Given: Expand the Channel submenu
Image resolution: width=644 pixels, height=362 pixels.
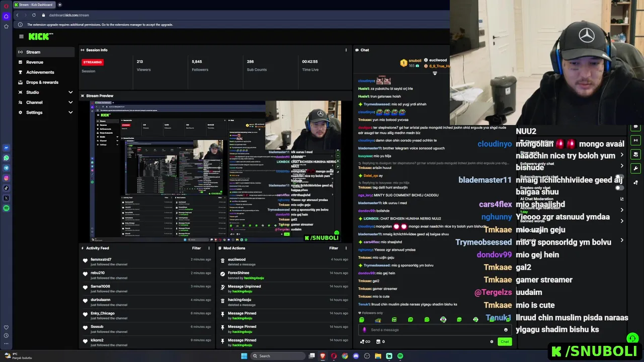Looking at the screenshot, I should coord(45,102).
